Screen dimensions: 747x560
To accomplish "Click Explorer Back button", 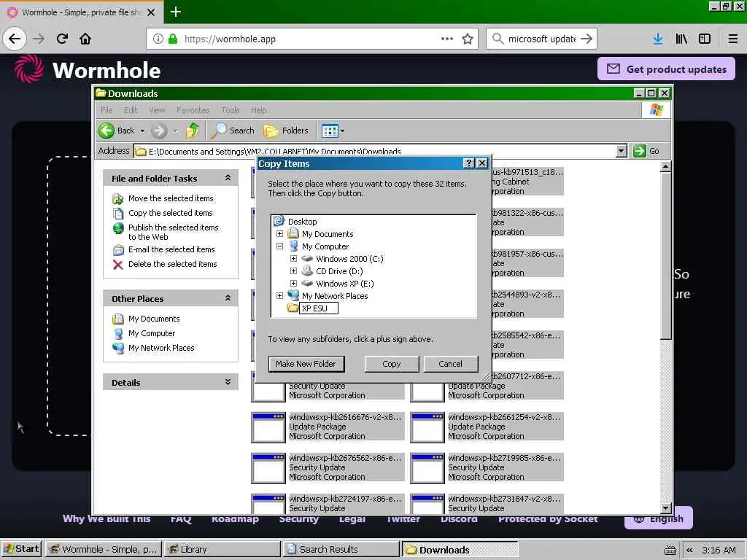I will tap(116, 130).
